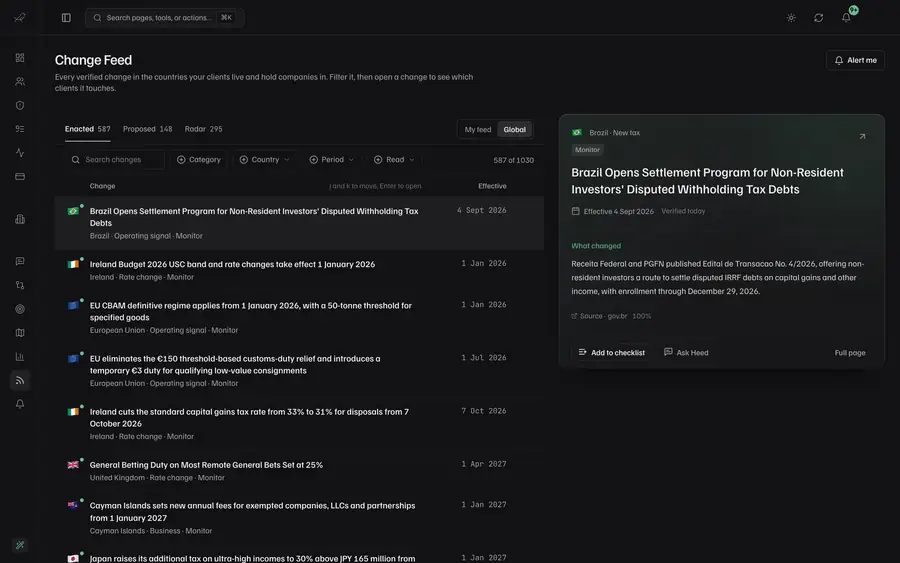Open the Category filter
The height and width of the screenshot is (563, 900).
(199, 160)
